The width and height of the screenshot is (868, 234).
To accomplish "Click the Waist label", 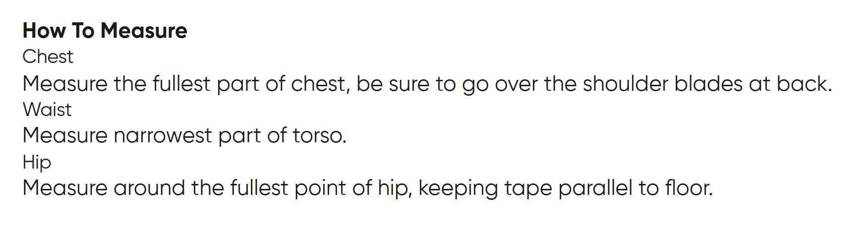I will pyautogui.click(x=47, y=110).
